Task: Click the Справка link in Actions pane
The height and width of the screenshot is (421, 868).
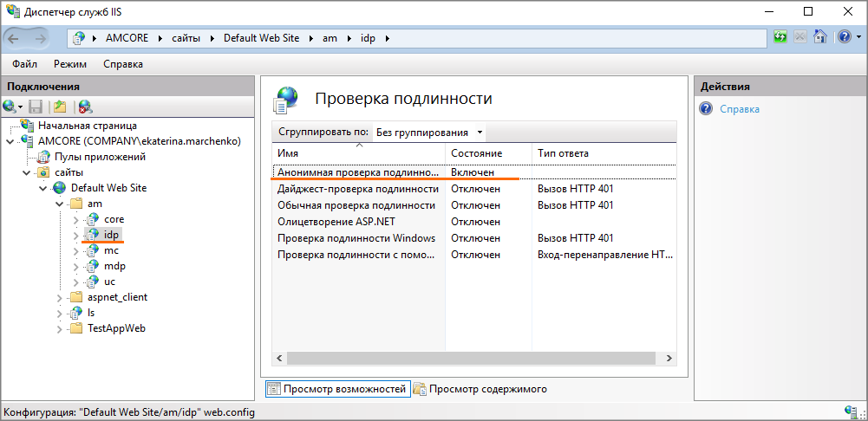Action: point(740,109)
